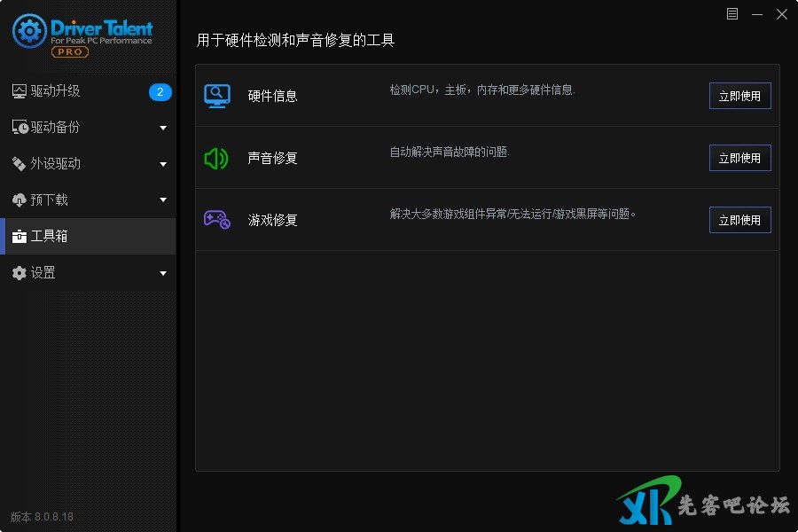The height and width of the screenshot is (532, 798).
Task: Click the hardware info monitor icon
Action: pyautogui.click(x=217, y=96)
